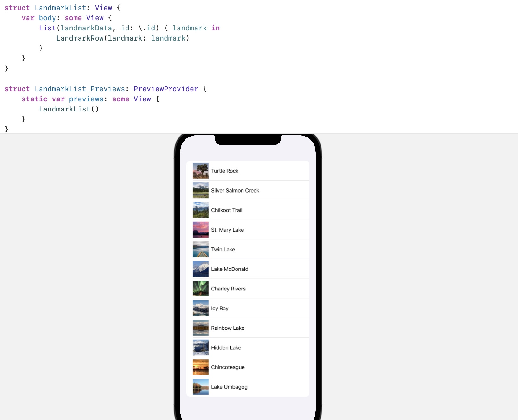
Task: Click LandmarkList() call in previews
Action: (x=69, y=109)
